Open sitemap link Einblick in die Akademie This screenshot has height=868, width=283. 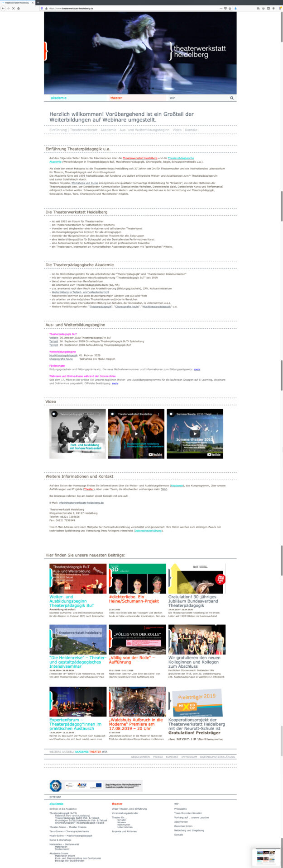63,809
